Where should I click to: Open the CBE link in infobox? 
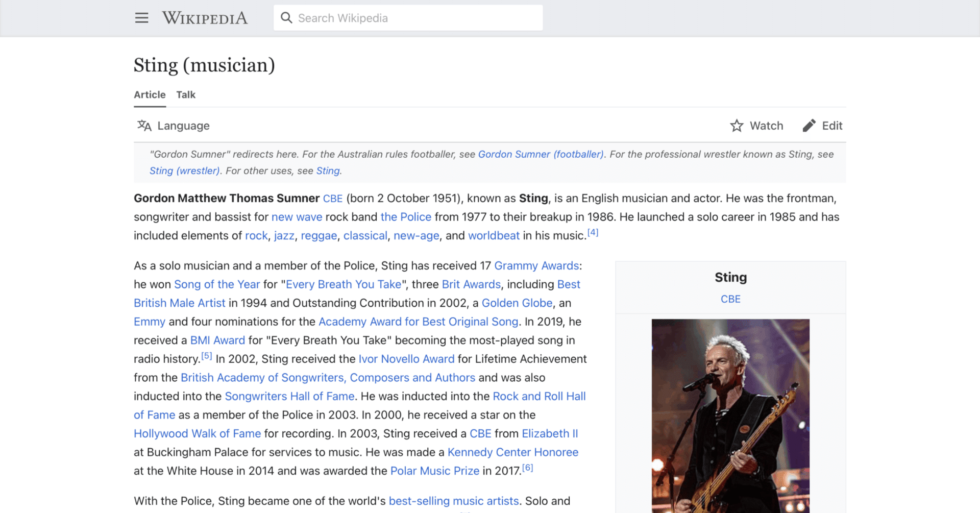click(x=730, y=299)
